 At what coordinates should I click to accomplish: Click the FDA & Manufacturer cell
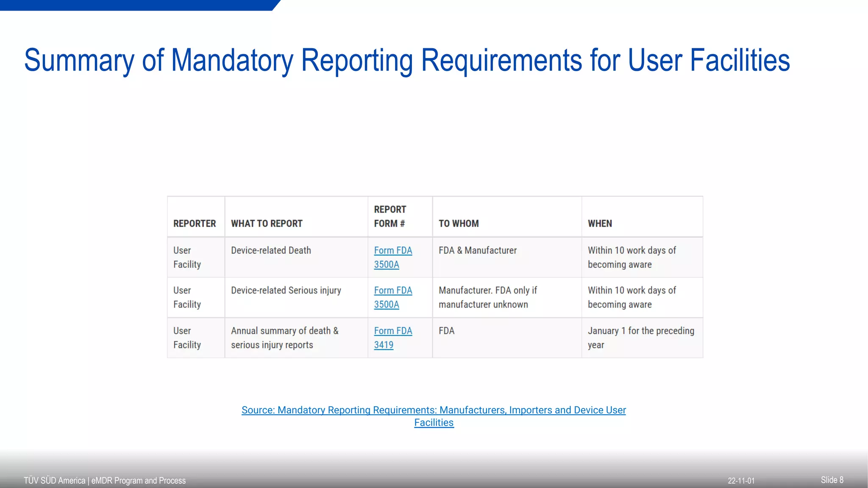(x=478, y=250)
